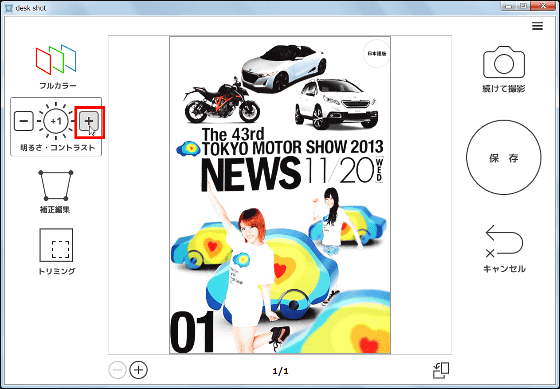Open the hamburger menu
This screenshot has width=560, height=389.
pos(537,26)
